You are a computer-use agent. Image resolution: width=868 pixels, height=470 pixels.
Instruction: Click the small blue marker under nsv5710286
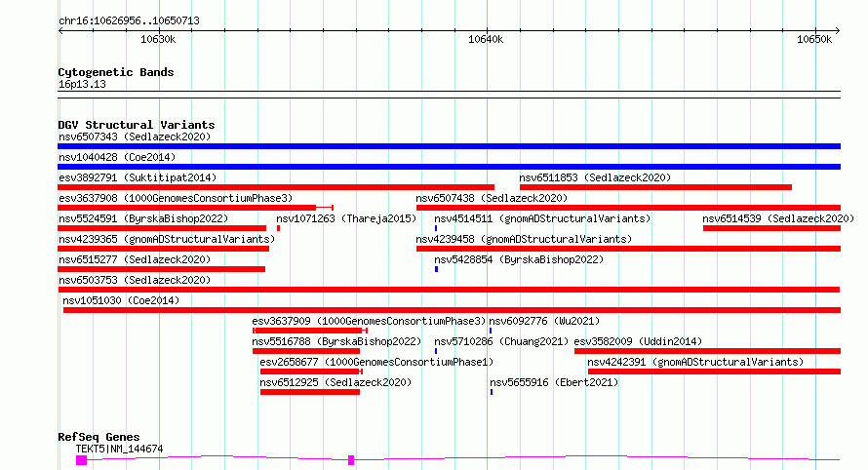[x=436, y=351]
